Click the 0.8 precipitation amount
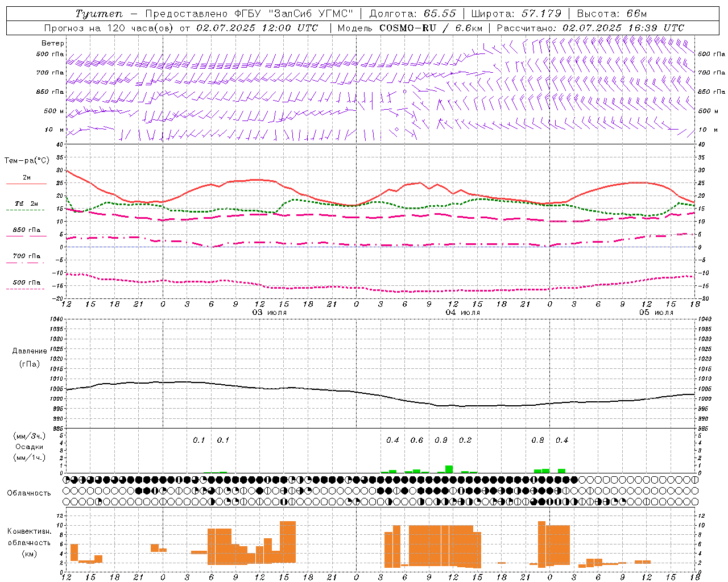The height and width of the screenshot is (582, 728). 537,440
